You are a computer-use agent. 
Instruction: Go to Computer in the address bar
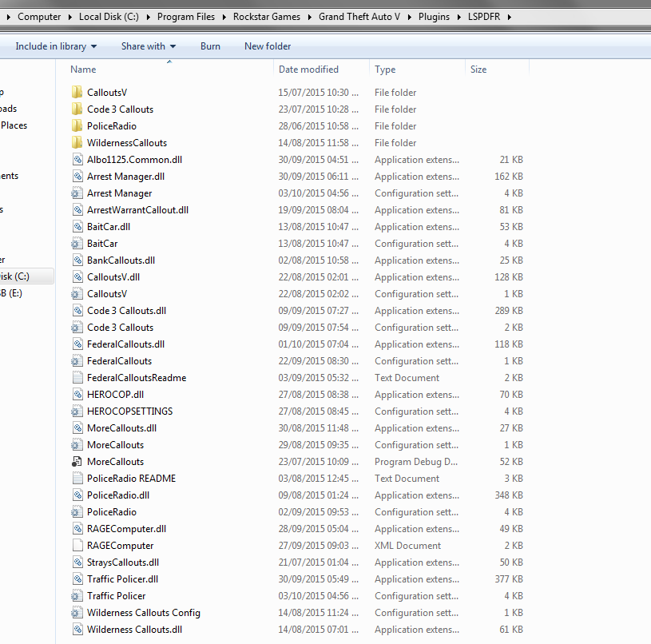[x=39, y=17]
